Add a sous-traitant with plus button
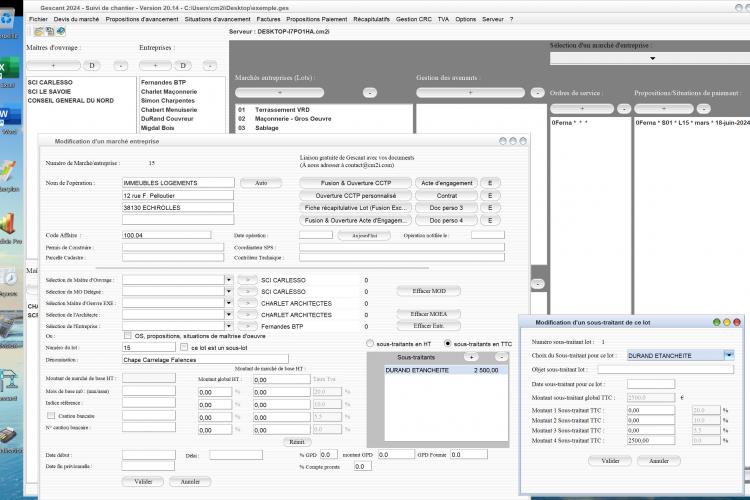750x500 pixels. click(472, 357)
